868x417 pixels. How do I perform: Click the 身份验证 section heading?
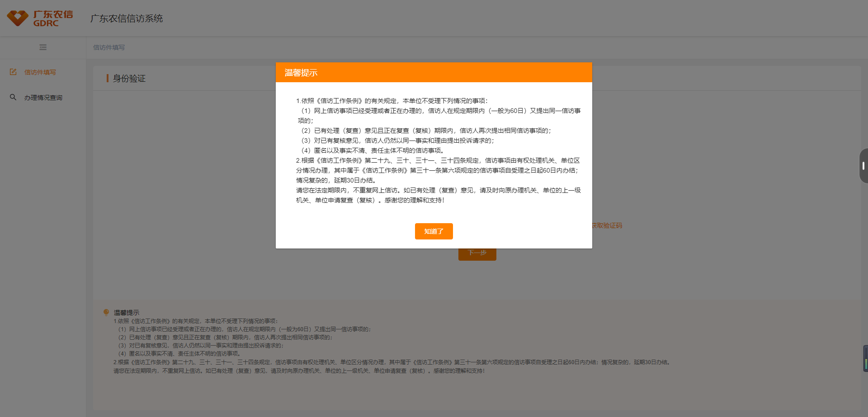pyautogui.click(x=129, y=79)
